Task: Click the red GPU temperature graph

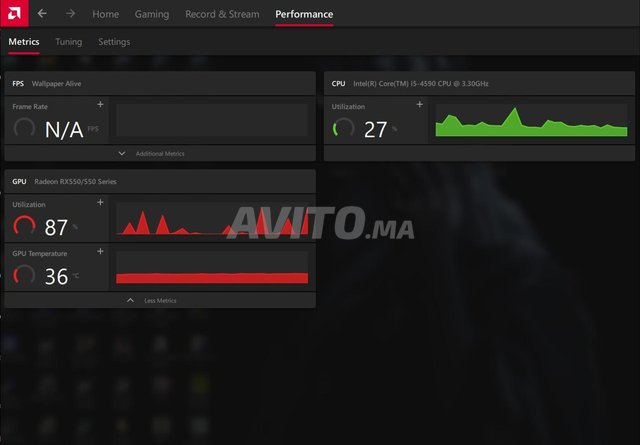Action: 212,276
